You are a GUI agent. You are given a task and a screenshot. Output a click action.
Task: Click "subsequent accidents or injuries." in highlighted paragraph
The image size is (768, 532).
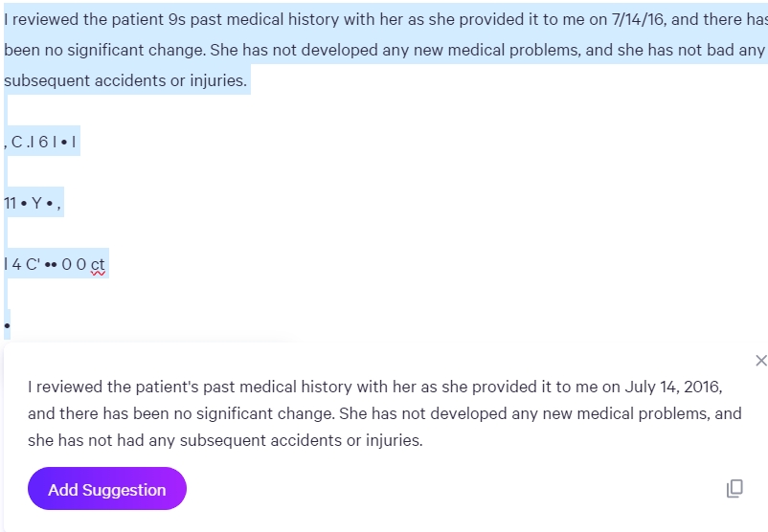[125, 80]
